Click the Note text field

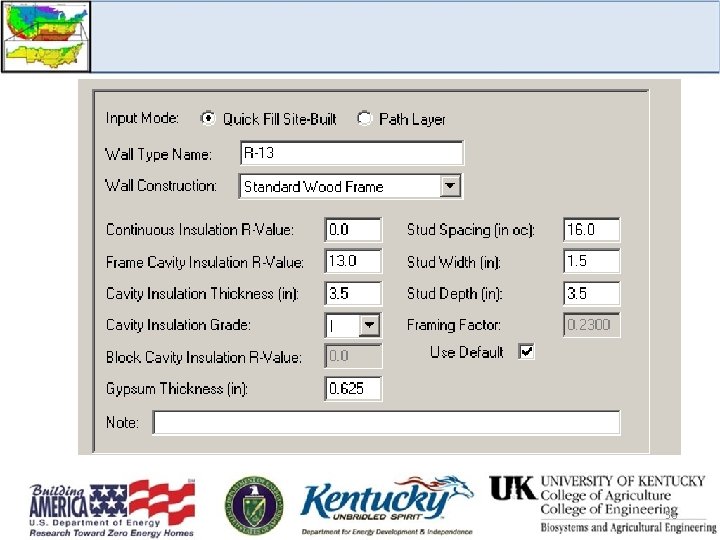[x=386, y=422]
